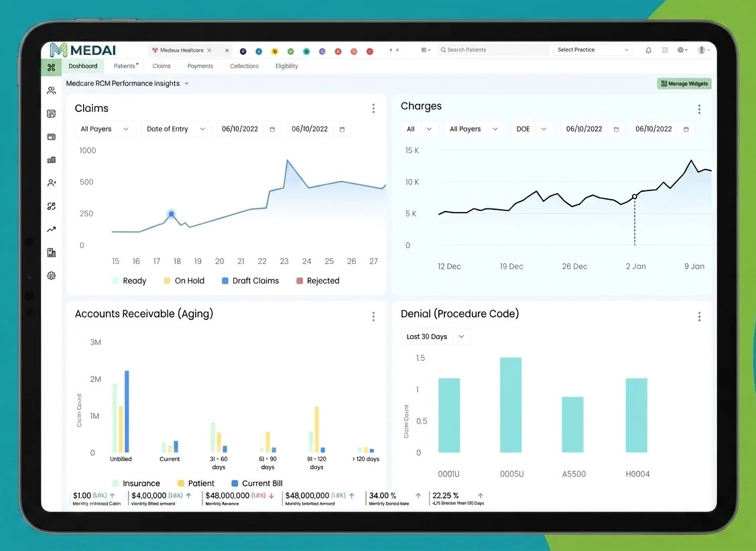Go back with the left navigation arrow
Viewport: 756px width, 551px height.
click(391, 50)
